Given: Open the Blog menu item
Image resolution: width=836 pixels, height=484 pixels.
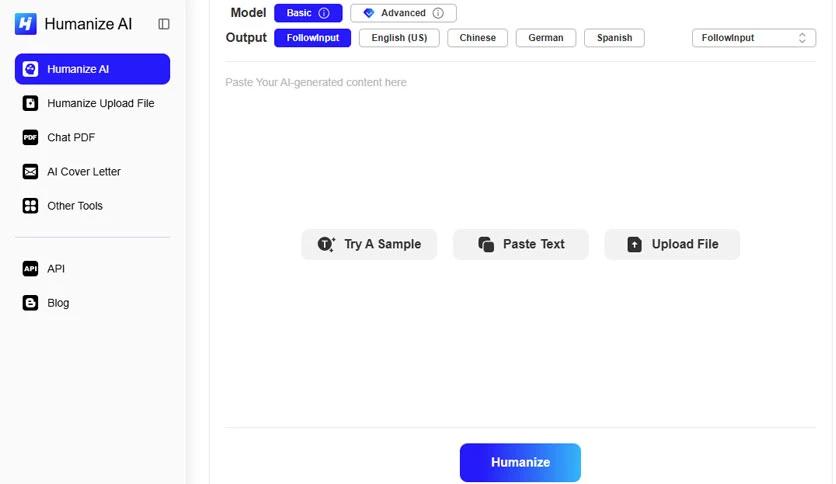Looking at the screenshot, I should click(x=92, y=302).
